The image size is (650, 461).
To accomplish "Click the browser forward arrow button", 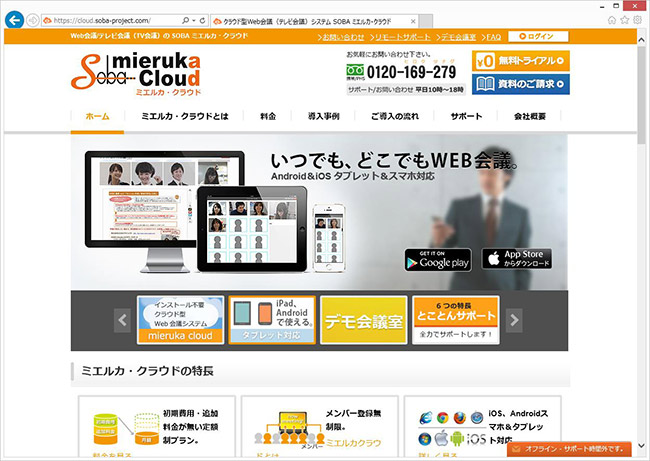I will pos(33,20).
